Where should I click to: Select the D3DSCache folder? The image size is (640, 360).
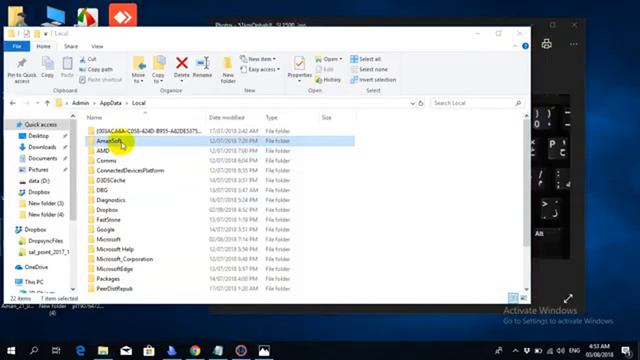coord(111,180)
